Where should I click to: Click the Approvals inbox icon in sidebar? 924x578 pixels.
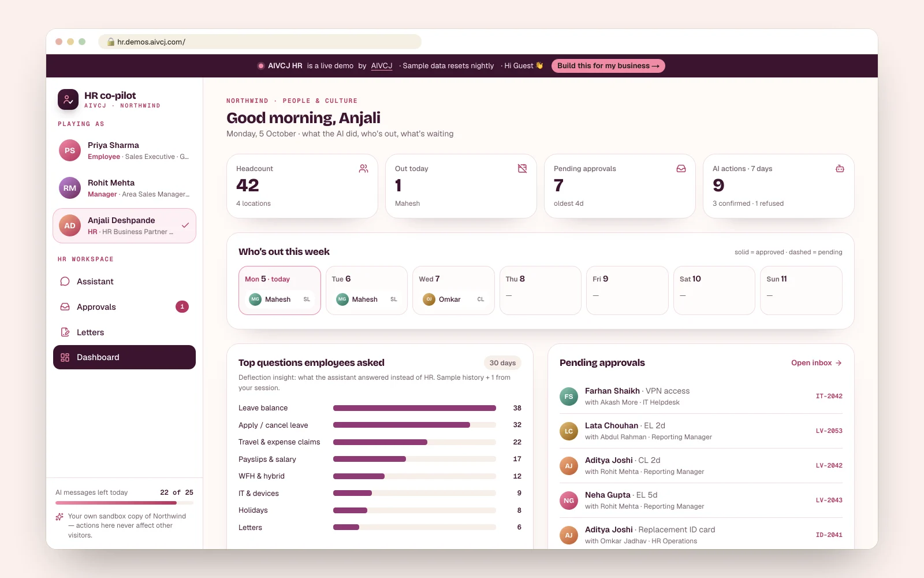65,307
